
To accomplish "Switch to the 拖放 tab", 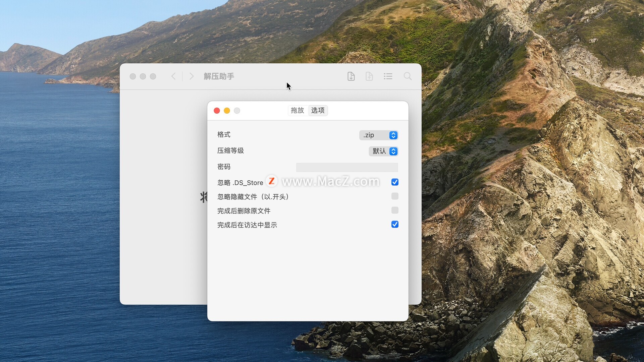I will (298, 110).
